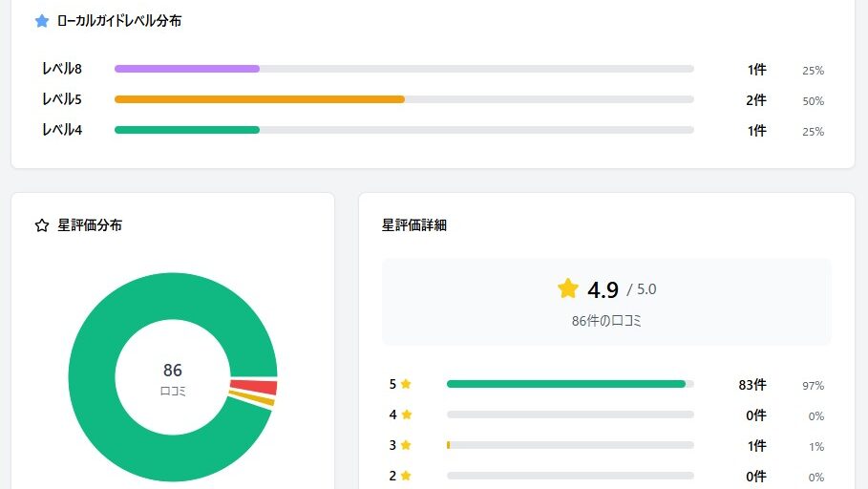Viewport: 868px width, 489px height.
Task: Click the blue star icon beside ローカルガイドレベル分布
Action: tap(42, 21)
